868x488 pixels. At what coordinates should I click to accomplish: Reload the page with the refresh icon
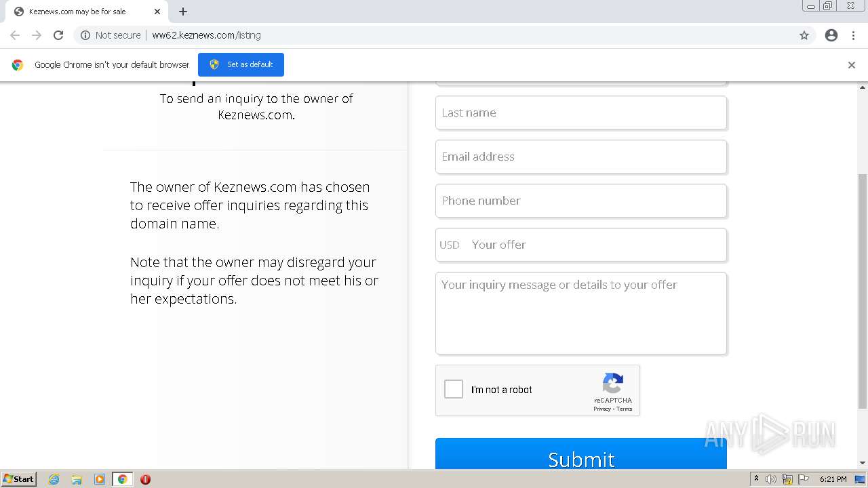click(58, 35)
